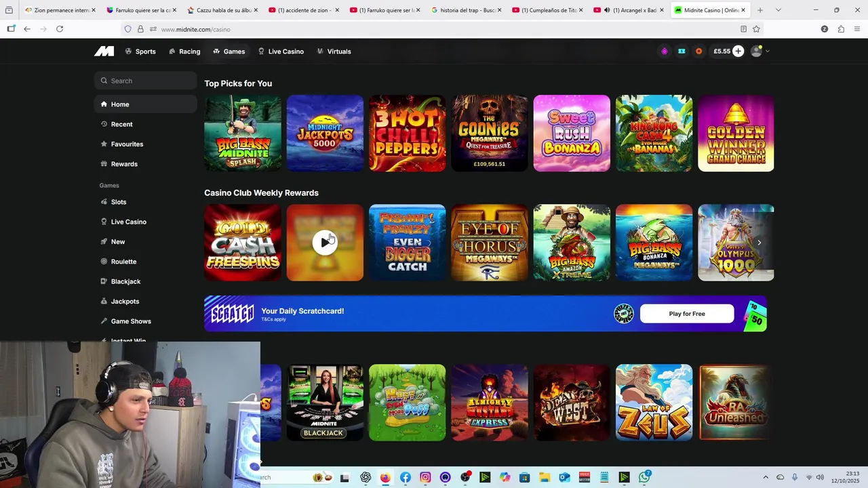Expand the account menu chevron
868x488 pixels.
coord(767,52)
